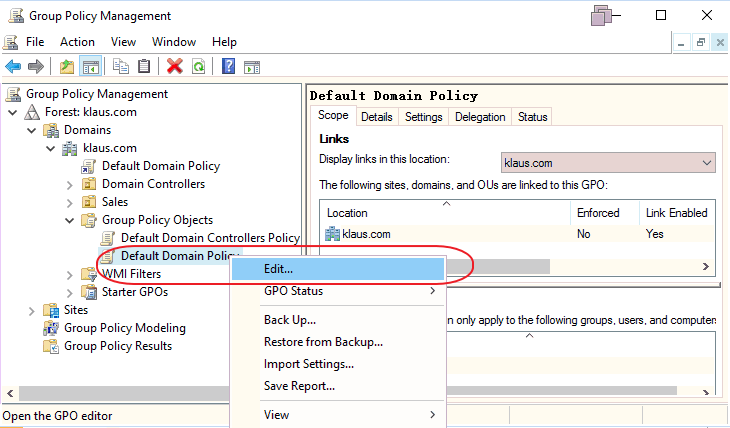Choose Edit... from the context menu
This screenshot has width=730, height=428.
coord(278,269)
